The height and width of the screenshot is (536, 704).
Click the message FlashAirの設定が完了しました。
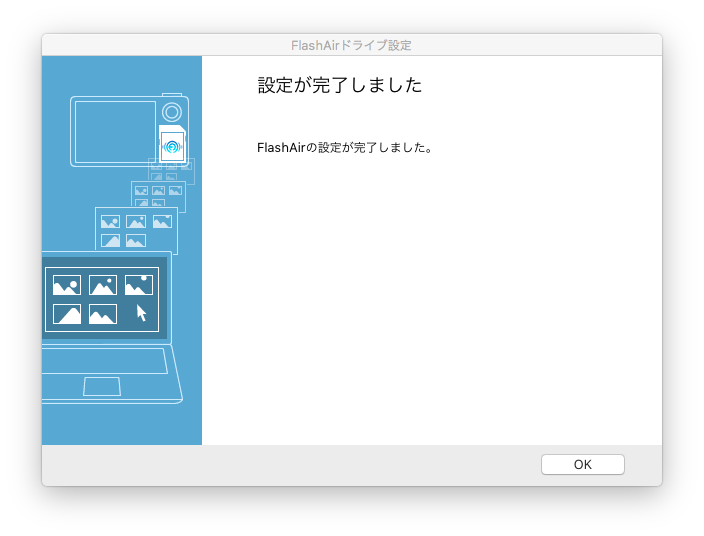tap(345, 147)
